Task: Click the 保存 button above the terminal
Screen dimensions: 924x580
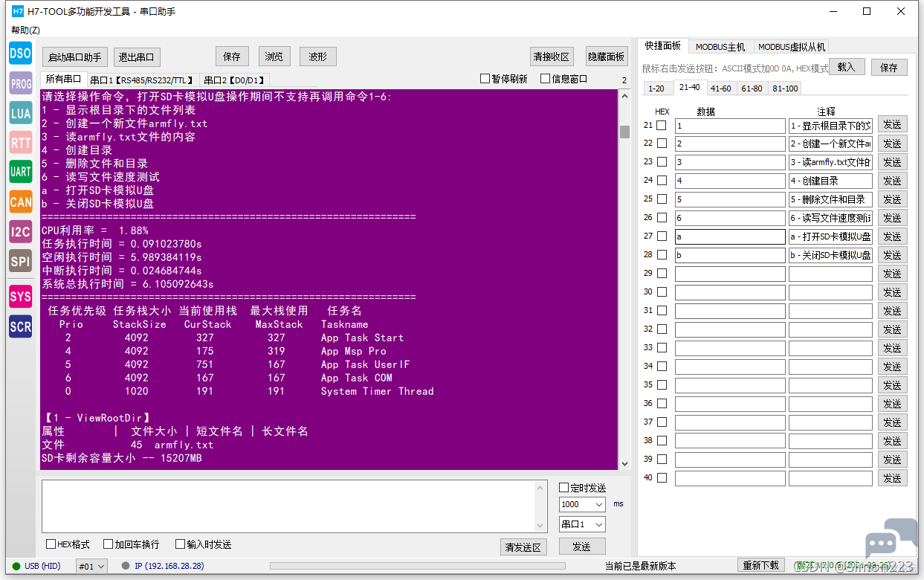Action: click(x=232, y=57)
